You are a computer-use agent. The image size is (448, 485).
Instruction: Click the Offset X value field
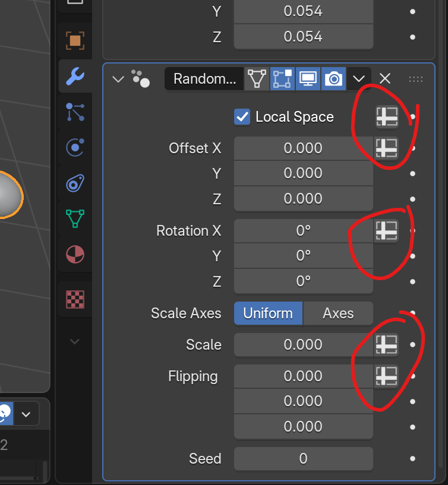304,148
